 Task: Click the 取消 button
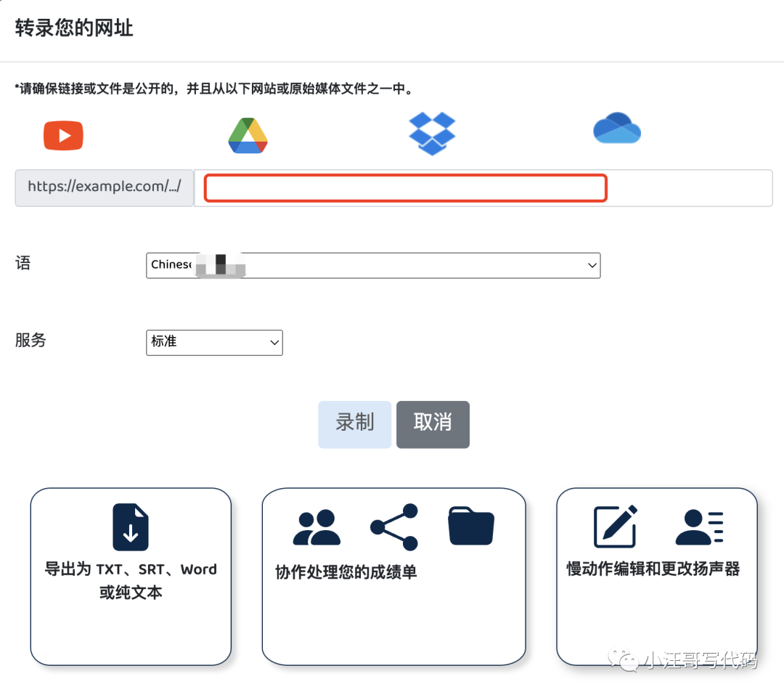433,424
